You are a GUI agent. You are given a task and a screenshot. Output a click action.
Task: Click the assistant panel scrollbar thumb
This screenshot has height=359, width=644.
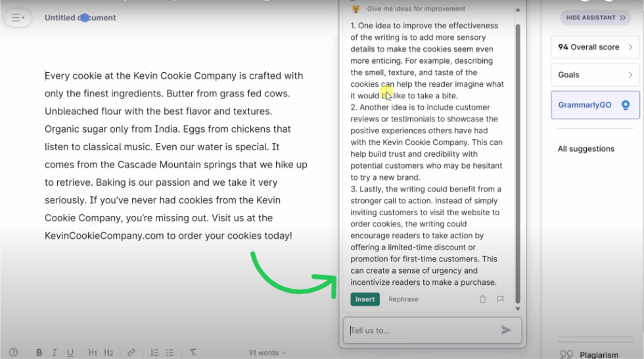click(518, 163)
